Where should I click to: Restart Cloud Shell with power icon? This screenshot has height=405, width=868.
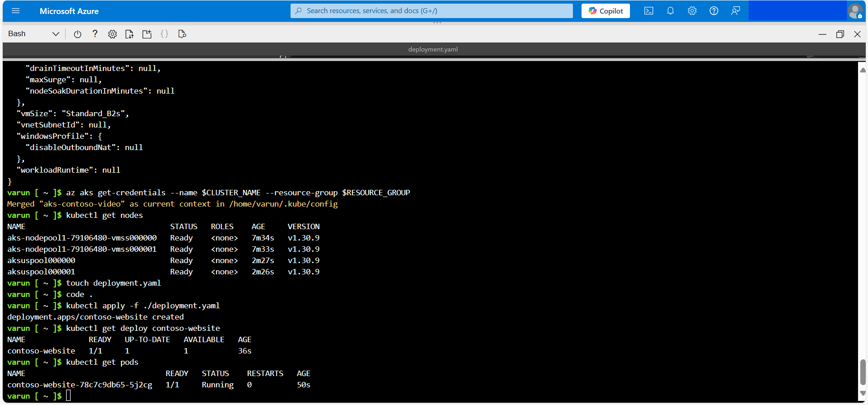[77, 34]
